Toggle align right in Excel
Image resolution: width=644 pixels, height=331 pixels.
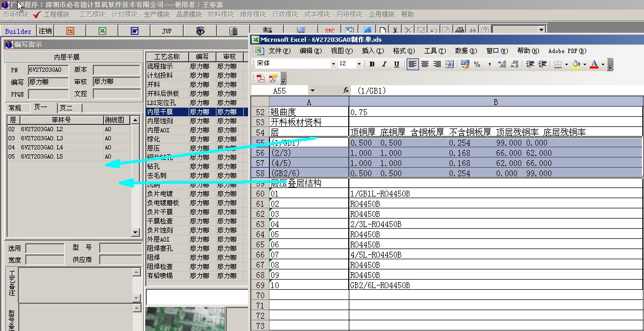tap(437, 64)
